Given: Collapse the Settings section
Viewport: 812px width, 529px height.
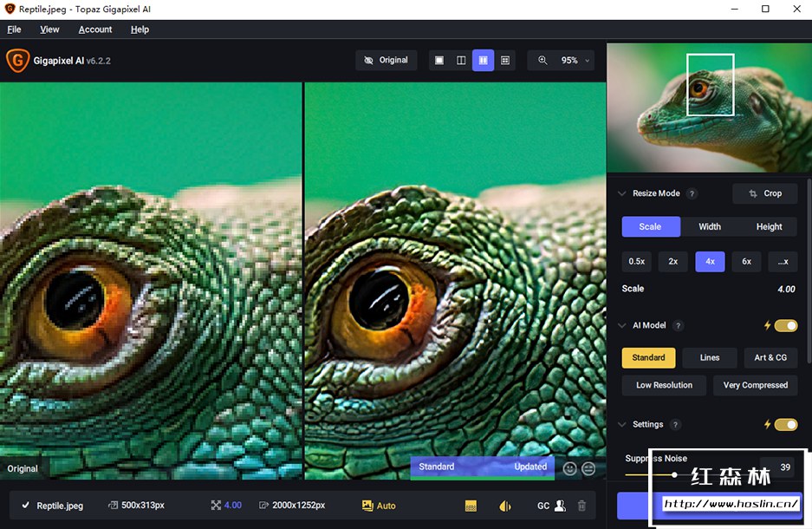Looking at the screenshot, I should pos(622,424).
